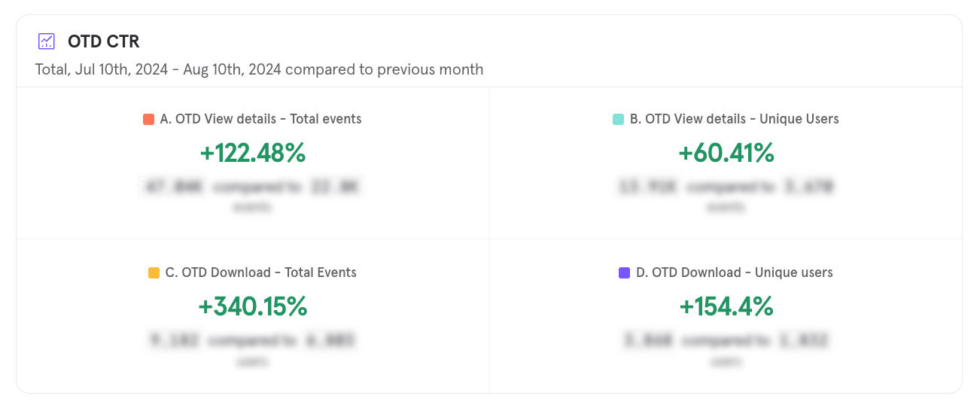Select the +154.4% metric value

726,306
